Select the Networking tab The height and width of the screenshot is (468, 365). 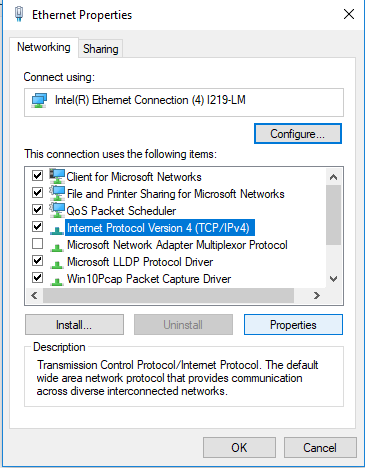[x=44, y=47]
